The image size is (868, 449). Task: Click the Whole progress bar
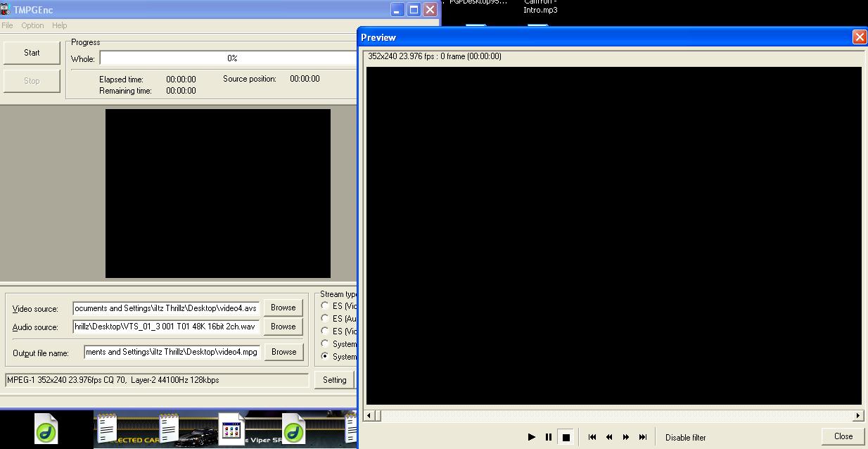(x=229, y=58)
